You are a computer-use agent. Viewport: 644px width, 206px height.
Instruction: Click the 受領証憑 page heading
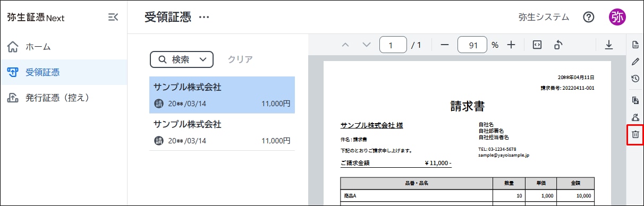(167, 17)
